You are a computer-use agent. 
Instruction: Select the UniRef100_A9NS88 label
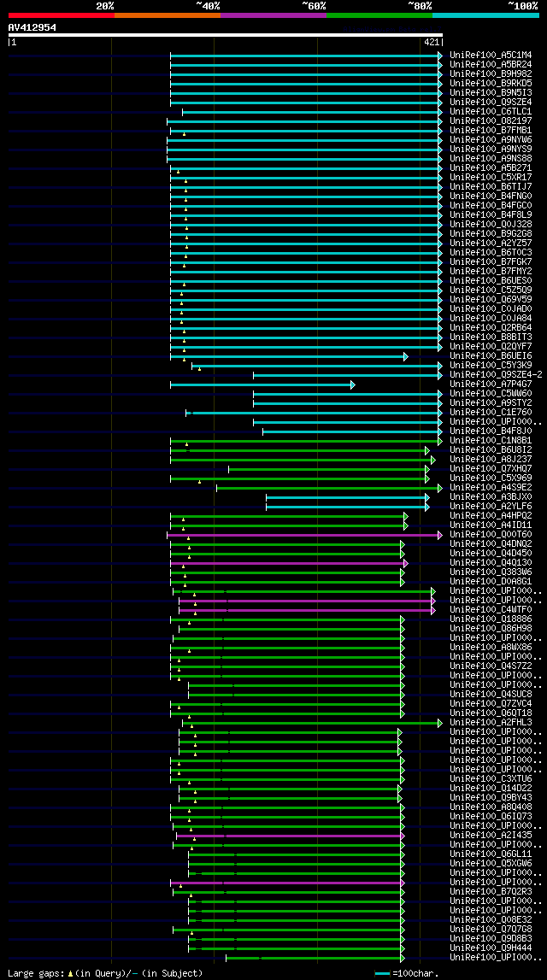tap(491, 158)
